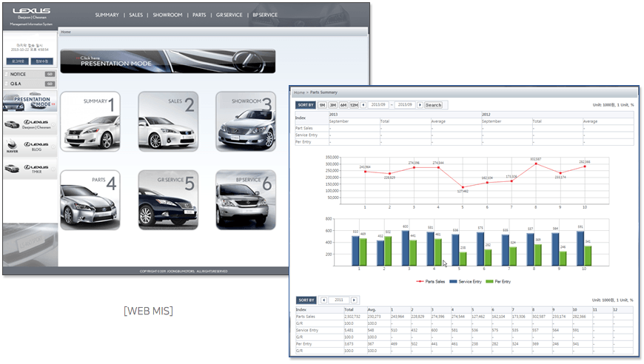The width and height of the screenshot is (644, 364).
Task: Select the 1M range button
Action: 323,105
